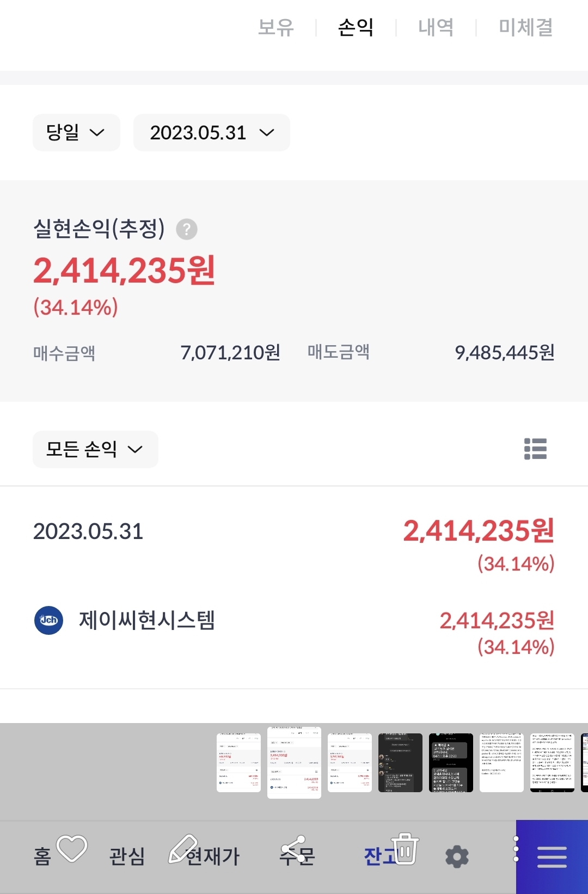
Task: Expand the 당일 period dropdown
Action: pyautogui.click(x=76, y=132)
